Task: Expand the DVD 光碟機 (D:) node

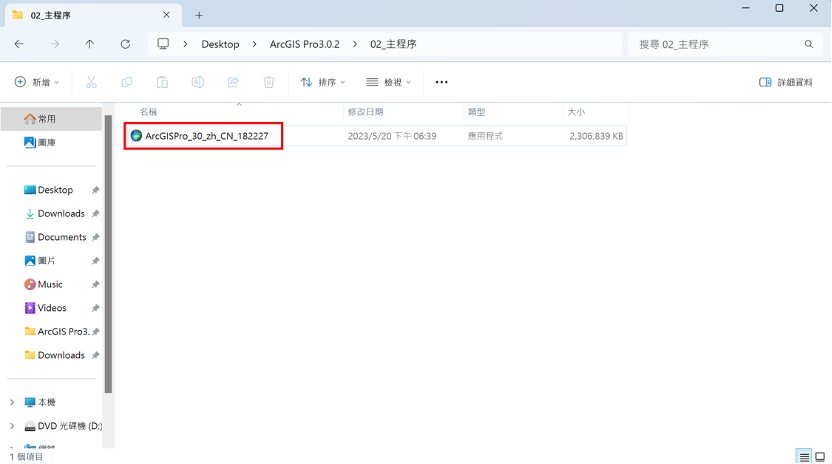Action: pos(12,426)
